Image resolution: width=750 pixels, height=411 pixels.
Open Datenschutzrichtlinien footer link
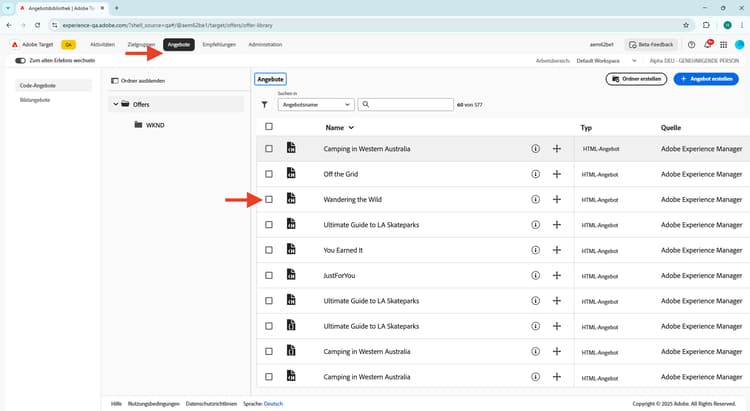coord(211,404)
